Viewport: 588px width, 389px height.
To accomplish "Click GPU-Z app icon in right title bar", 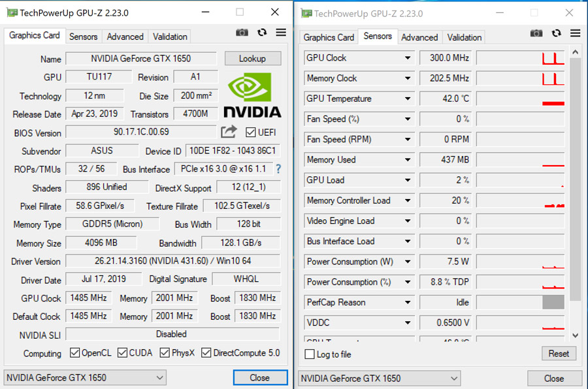I will 306,14.
